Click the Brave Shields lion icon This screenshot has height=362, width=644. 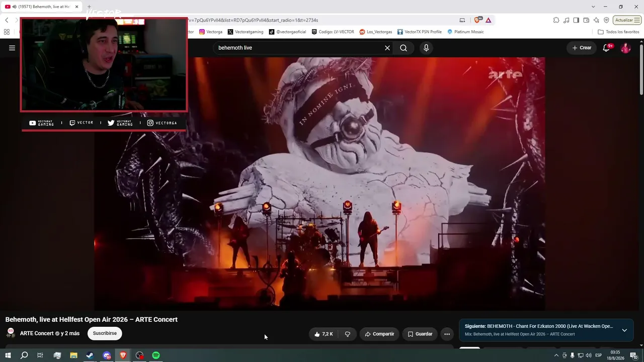(477, 20)
